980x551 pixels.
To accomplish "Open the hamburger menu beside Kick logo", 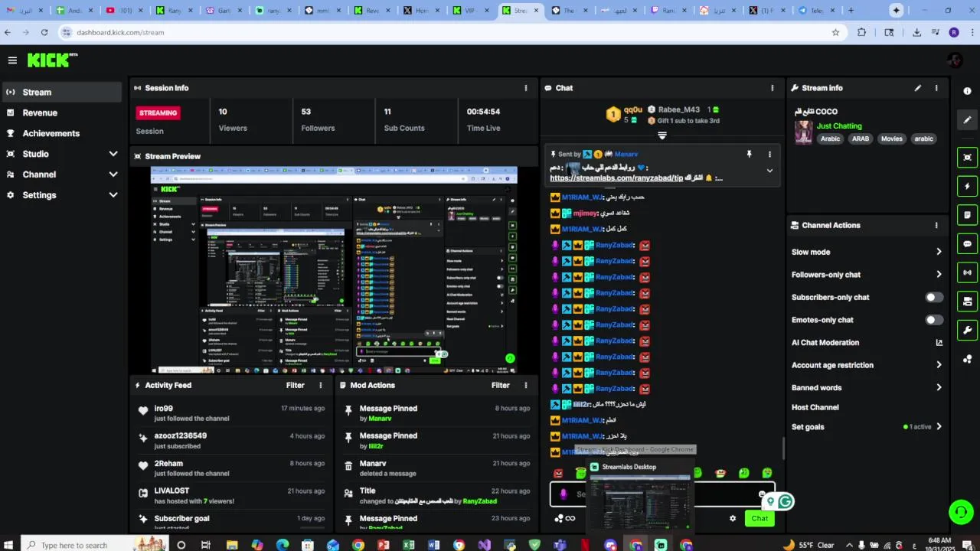I will pyautogui.click(x=12, y=60).
